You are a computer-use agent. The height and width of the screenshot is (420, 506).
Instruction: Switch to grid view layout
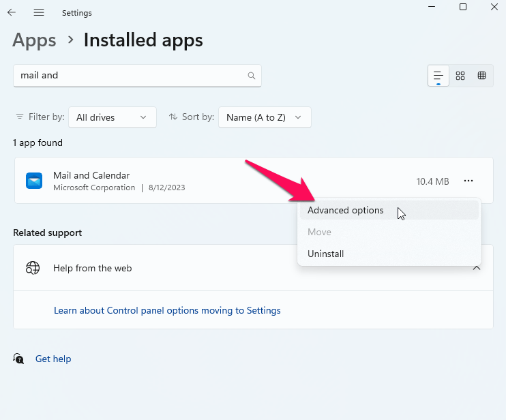[460, 76]
